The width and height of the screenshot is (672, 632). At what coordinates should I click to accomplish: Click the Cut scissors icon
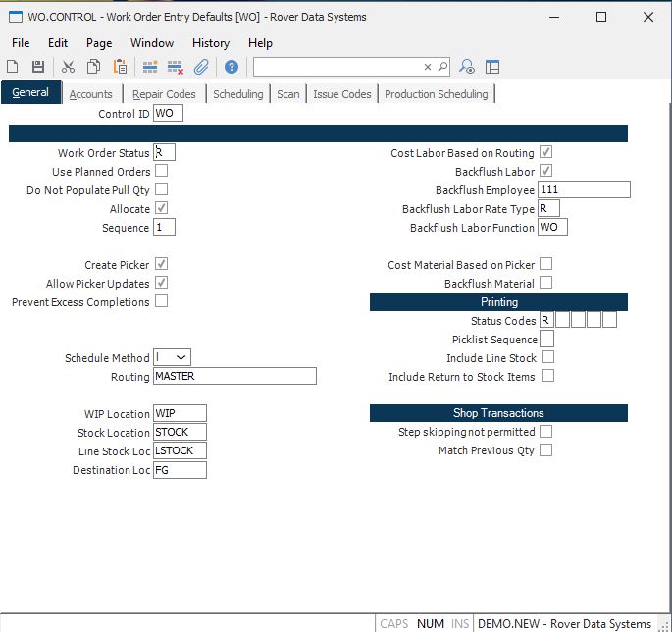pyautogui.click(x=68, y=67)
